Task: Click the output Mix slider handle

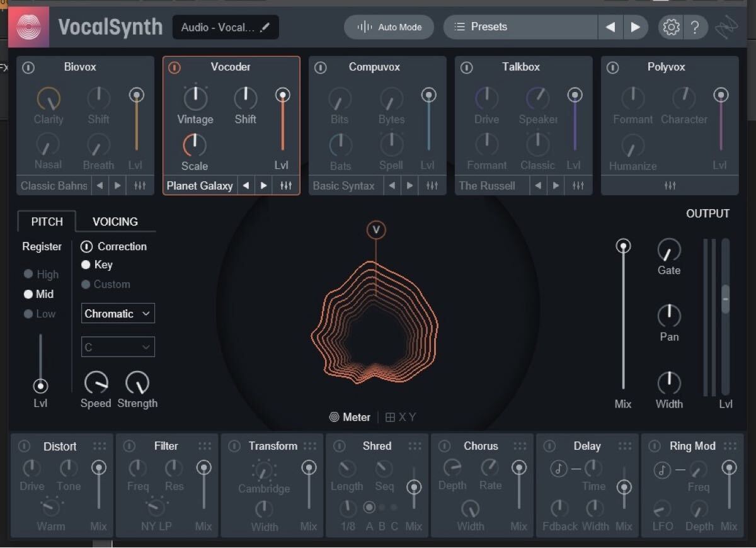Action: pyautogui.click(x=623, y=246)
